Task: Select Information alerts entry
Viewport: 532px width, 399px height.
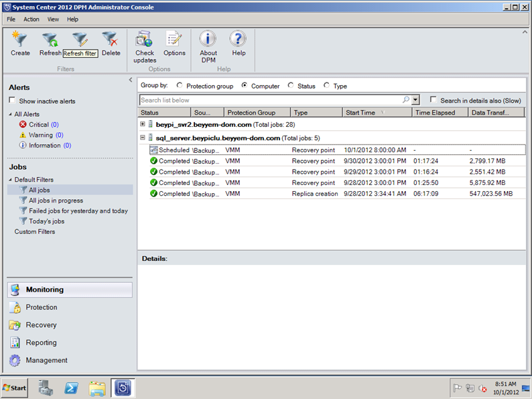Action: [x=45, y=146]
